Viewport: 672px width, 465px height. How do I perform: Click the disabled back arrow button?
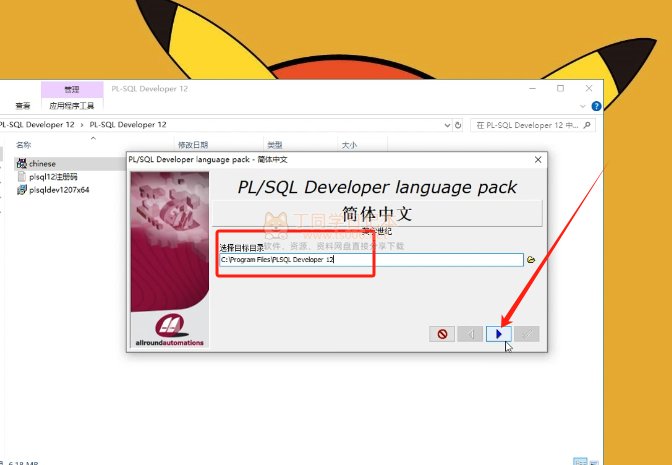(x=470, y=334)
